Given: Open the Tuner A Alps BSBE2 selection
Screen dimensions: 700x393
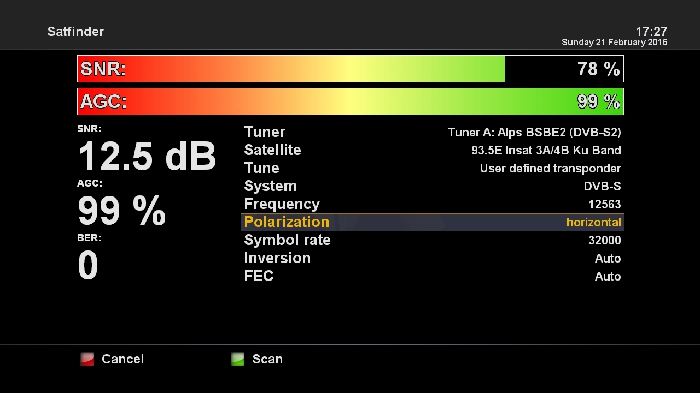Looking at the screenshot, I should point(534,132).
